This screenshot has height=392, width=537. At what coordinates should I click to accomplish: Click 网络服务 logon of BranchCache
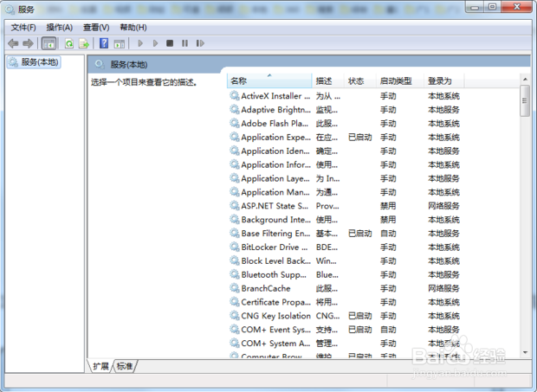click(x=443, y=288)
